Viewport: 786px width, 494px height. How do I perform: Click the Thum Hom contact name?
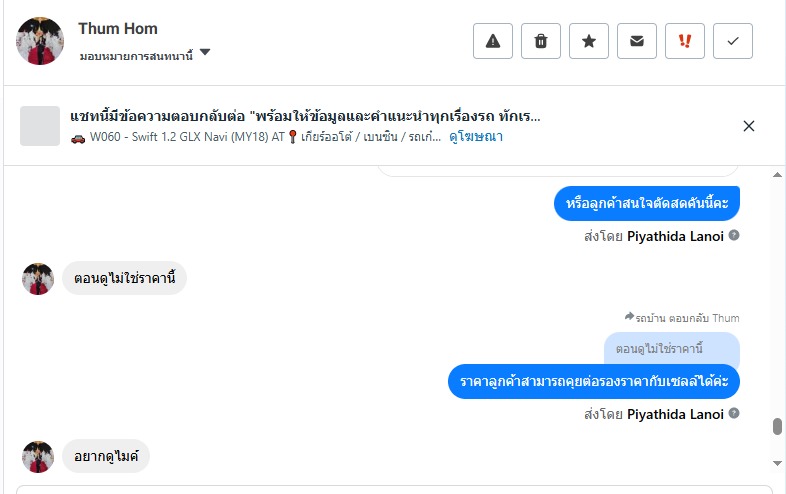(118, 28)
